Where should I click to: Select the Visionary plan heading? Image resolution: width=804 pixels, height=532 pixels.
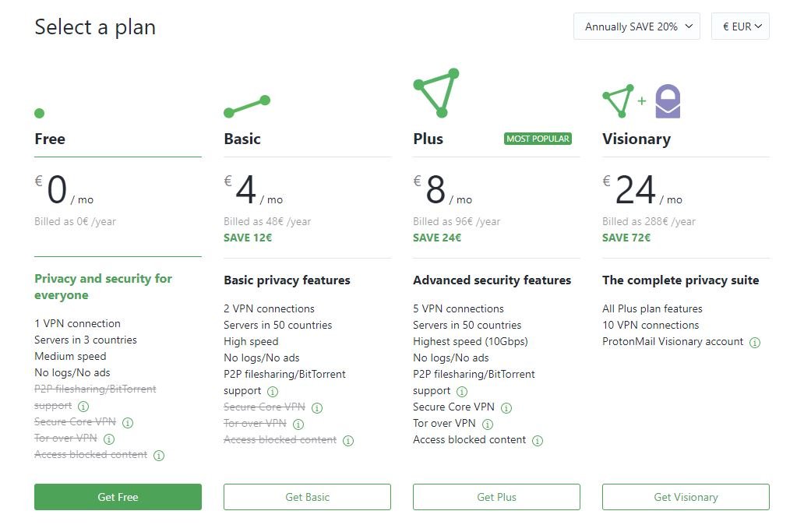pyautogui.click(x=636, y=139)
